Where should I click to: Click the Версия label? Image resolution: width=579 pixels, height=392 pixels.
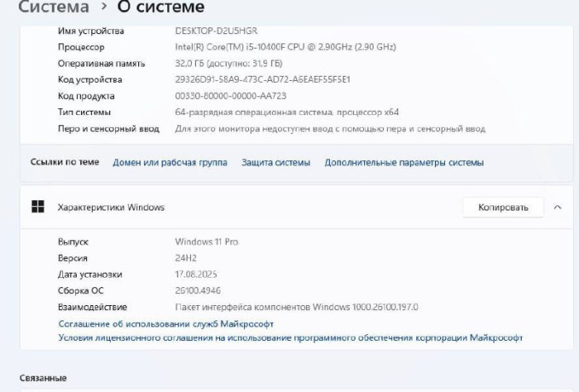(x=72, y=258)
